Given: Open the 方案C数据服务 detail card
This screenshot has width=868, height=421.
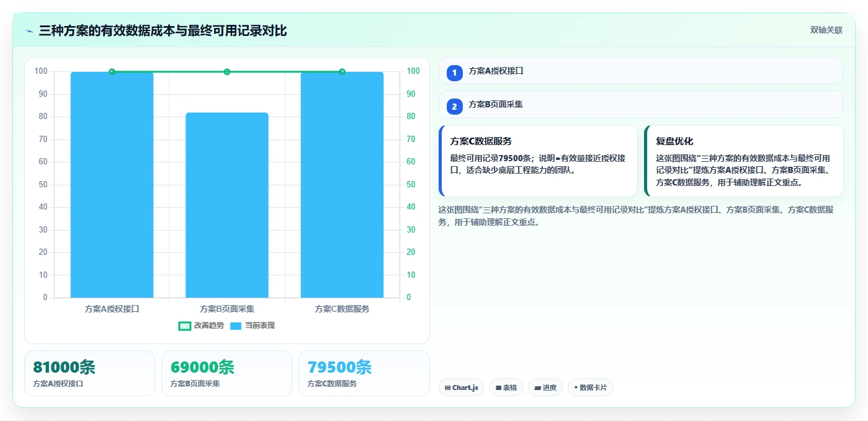Looking at the screenshot, I should [538, 161].
